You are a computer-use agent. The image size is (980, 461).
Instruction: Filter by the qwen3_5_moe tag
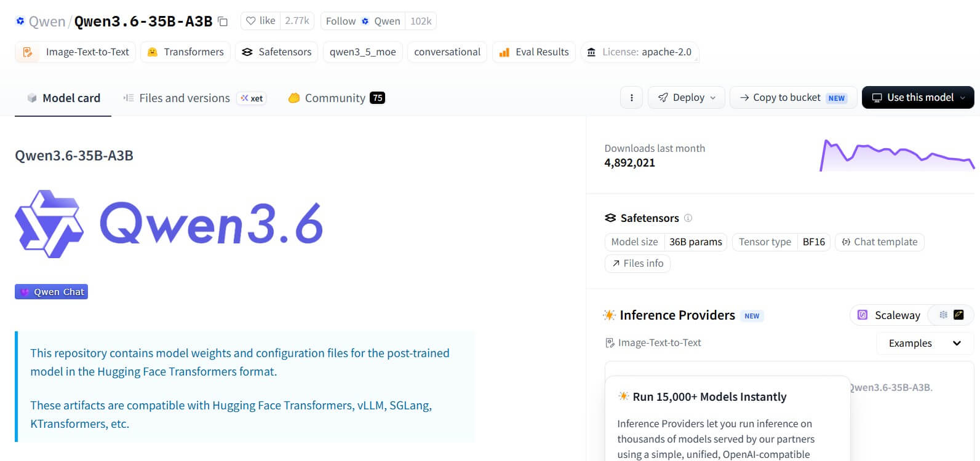coord(363,52)
